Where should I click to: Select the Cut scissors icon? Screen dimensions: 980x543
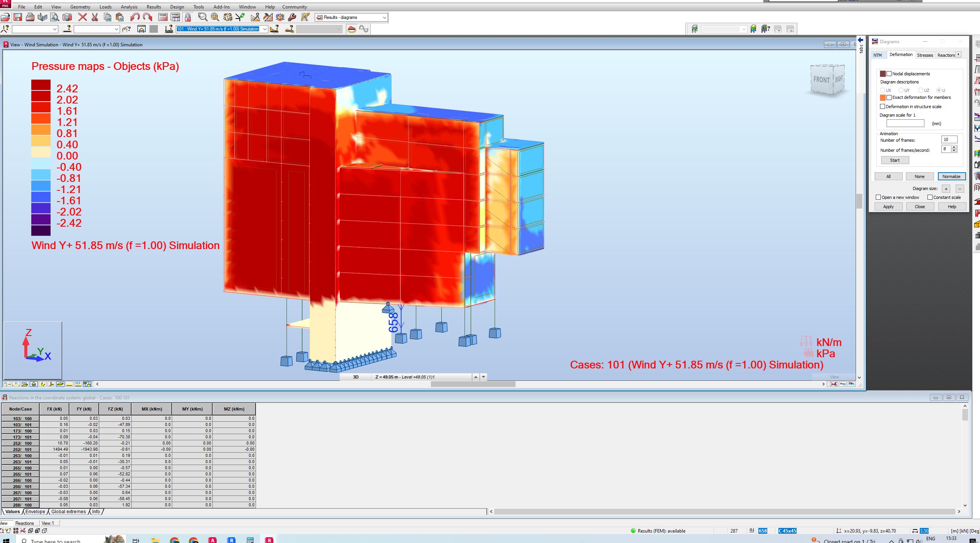[95, 17]
